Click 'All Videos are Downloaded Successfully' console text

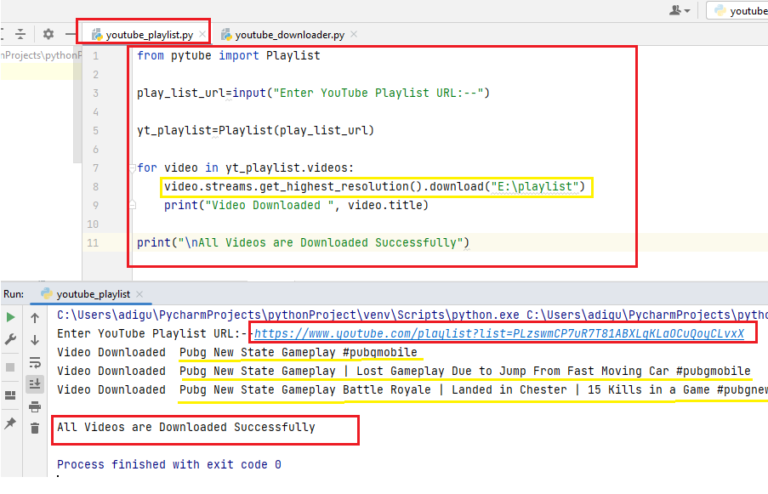[x=186, y=427]
